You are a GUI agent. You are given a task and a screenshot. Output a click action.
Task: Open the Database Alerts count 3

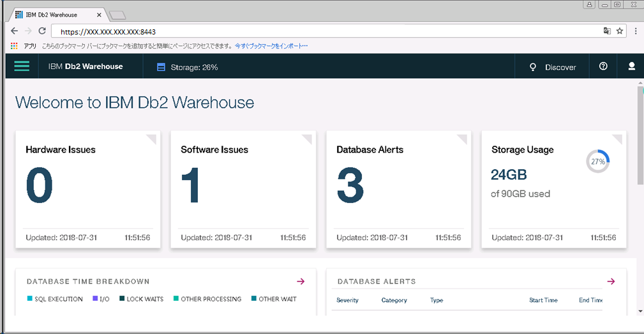pyautogui.click(x=350, y=185)
